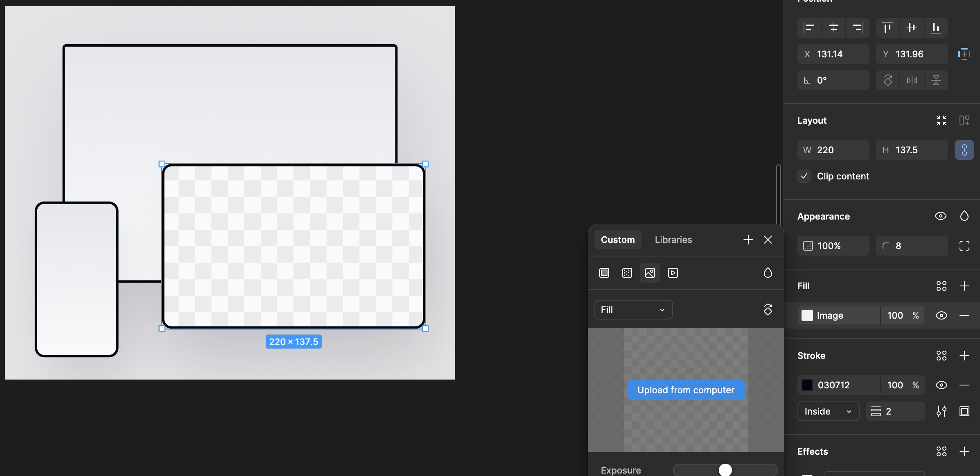Open the Appearance blend mode droplet
The height and width of the screenshot is (476, 980).
(964, 216)
